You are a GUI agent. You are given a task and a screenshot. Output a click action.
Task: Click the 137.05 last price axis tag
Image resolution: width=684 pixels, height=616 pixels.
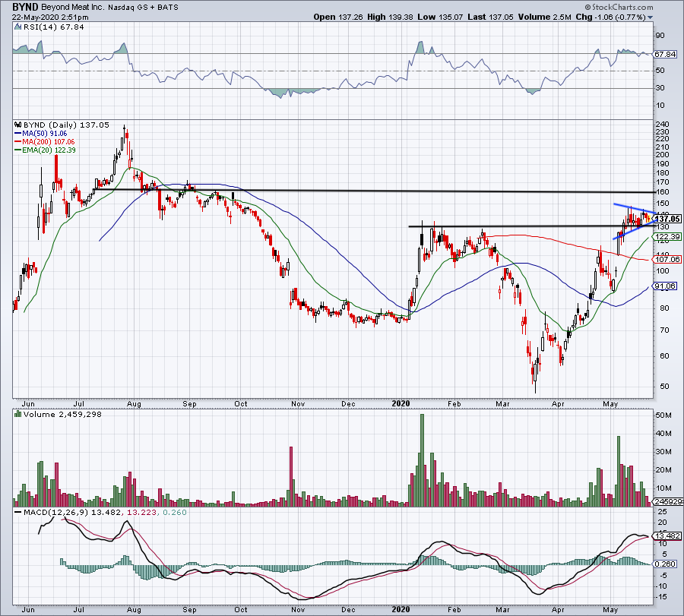click(x=668, y=219)
